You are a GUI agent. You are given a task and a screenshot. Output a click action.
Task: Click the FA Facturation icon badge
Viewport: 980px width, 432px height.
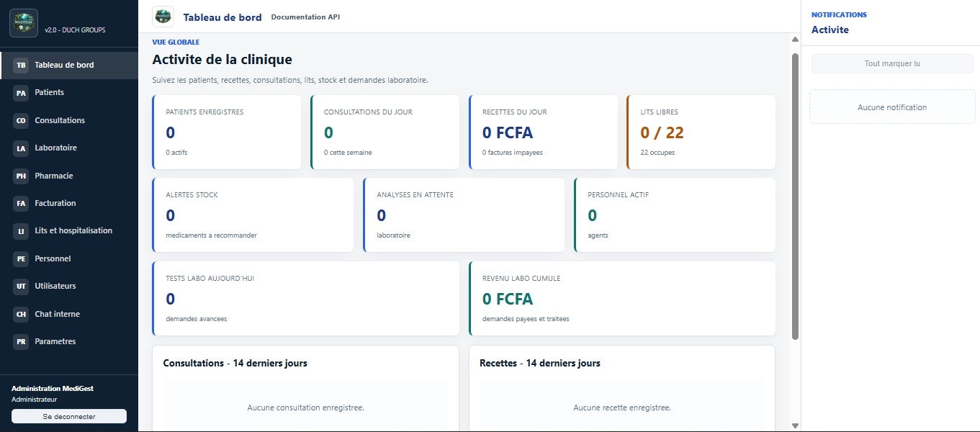(x=21, y=203)
